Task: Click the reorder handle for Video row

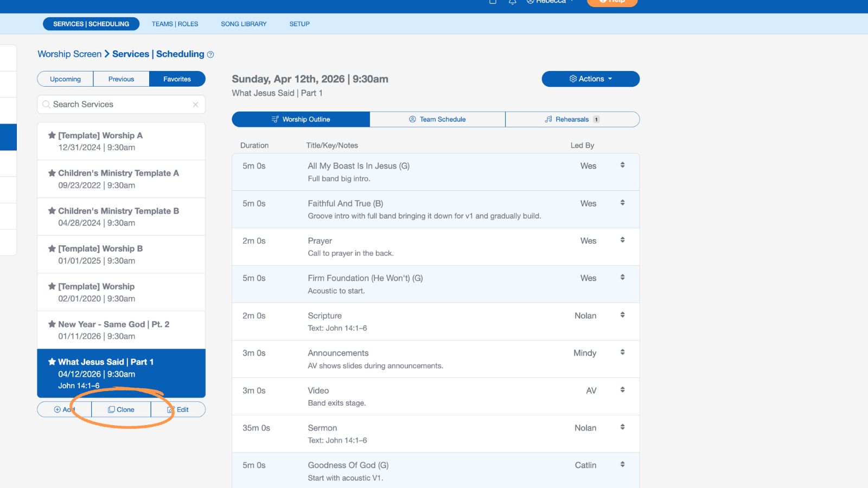Action: [622, 389]
